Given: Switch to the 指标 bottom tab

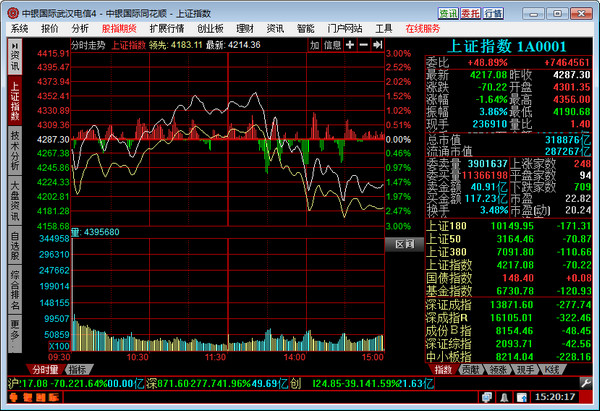Looking at the screenshot, I should [78, 369].
